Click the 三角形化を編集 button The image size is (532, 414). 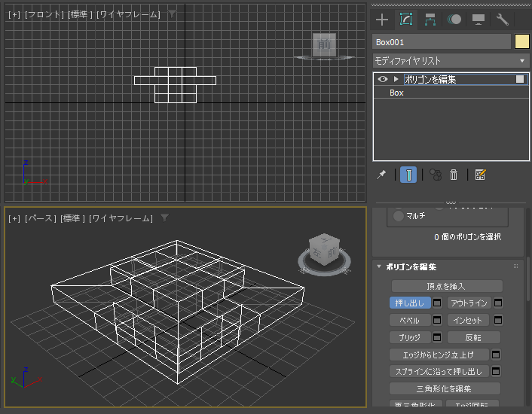point(445,388)
